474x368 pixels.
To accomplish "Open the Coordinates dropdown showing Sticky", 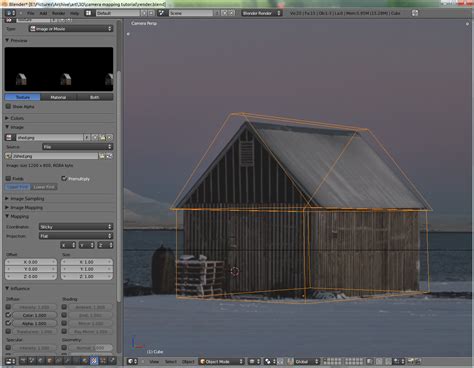I will [x=76, y=227].
